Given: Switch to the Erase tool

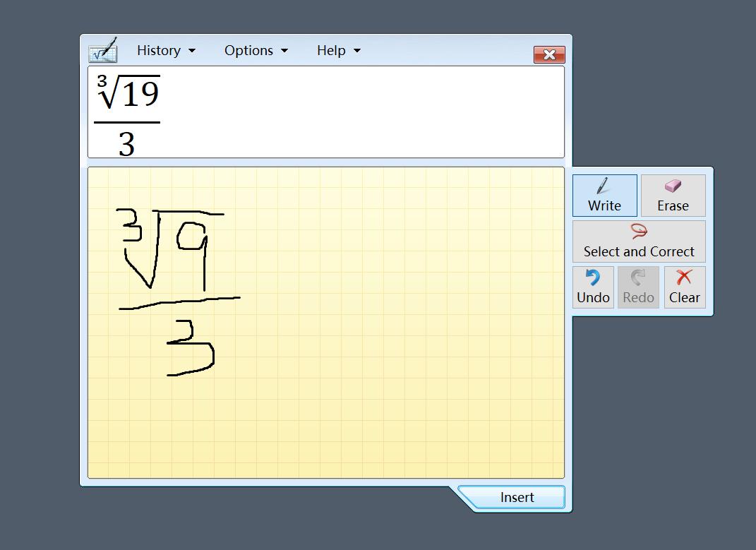Looking at the screenshot, I should pyautogui.click(x=672, y=196).
